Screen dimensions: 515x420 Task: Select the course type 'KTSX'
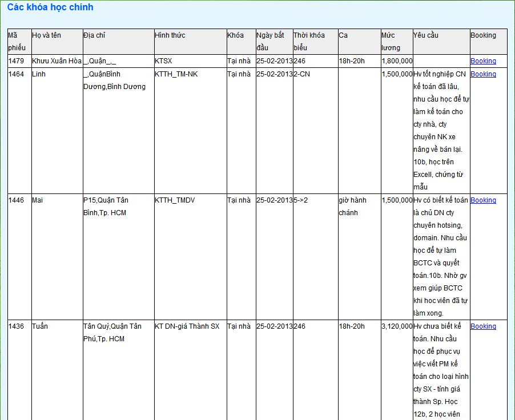(163, 61)
